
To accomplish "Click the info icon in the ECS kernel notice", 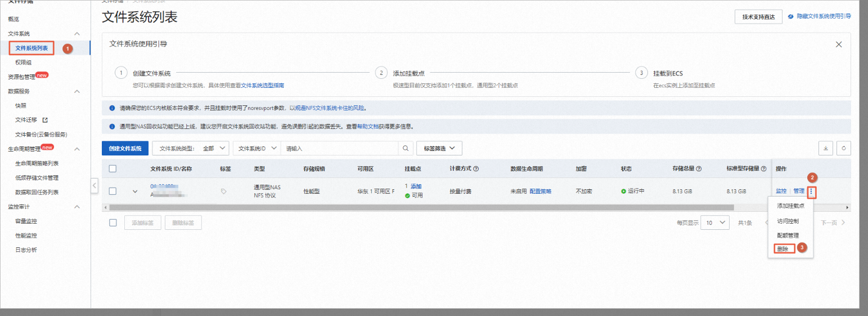I will coord(112,108).
